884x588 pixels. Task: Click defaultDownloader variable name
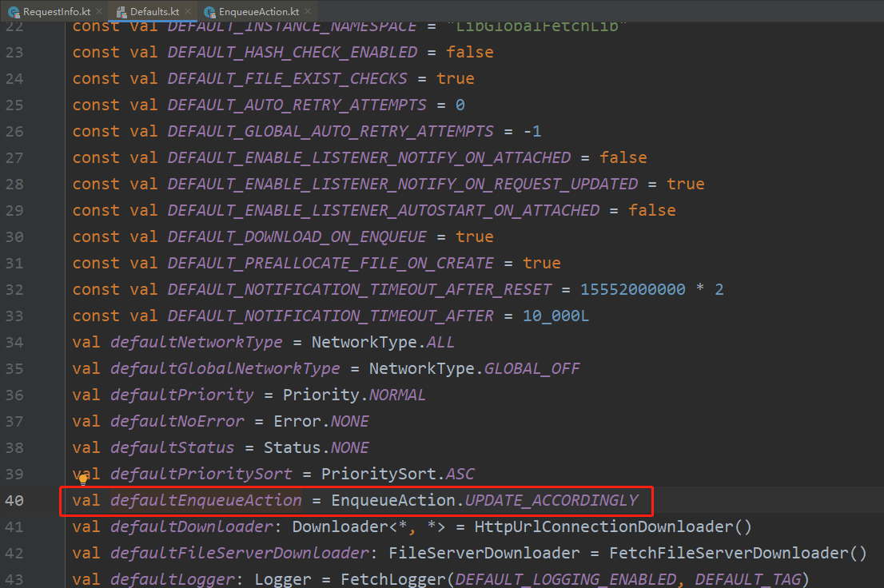coord(192,527)
